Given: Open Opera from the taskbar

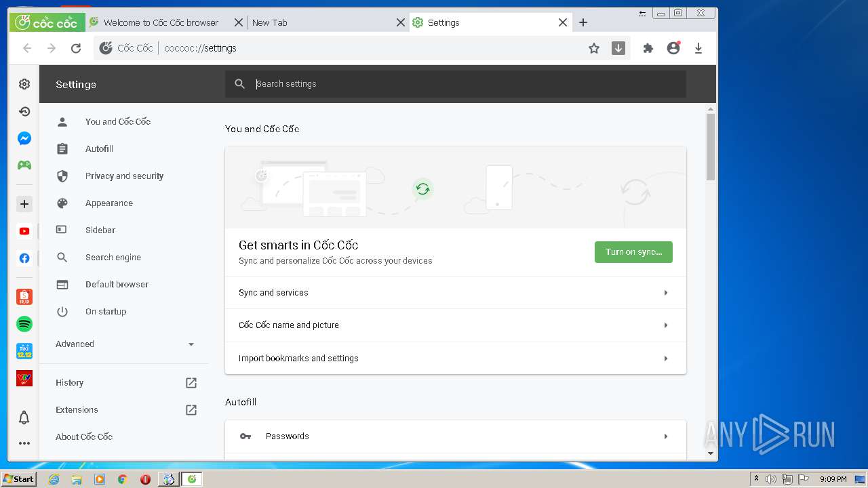Looking at the screenshot, I should (145, 479).
